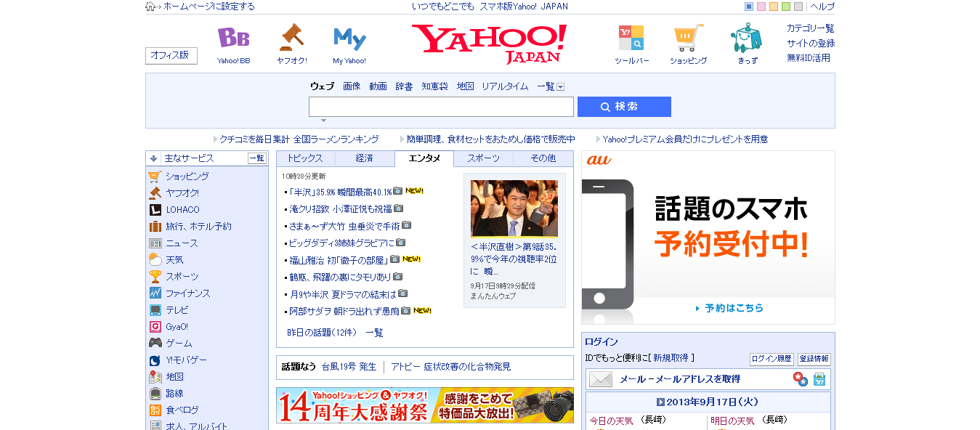The image size is (980, 430).
Task: Switch to the トピックス news tab
Action: coord(305,158)
